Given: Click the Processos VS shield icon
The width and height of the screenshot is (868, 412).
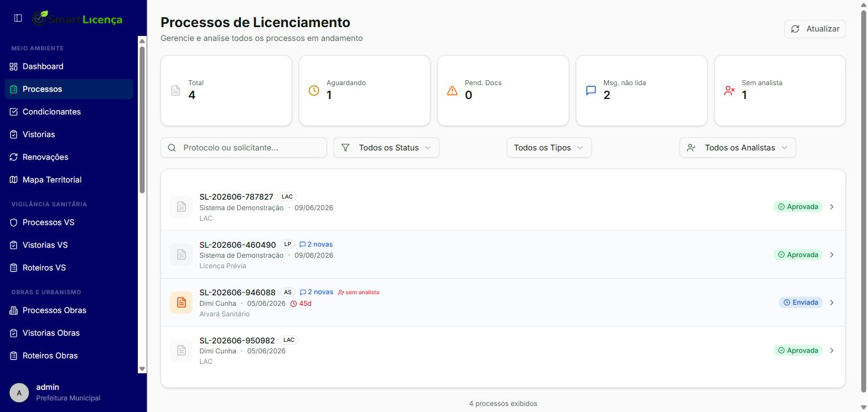Looking at the screenshot, I should click(14, 222).
